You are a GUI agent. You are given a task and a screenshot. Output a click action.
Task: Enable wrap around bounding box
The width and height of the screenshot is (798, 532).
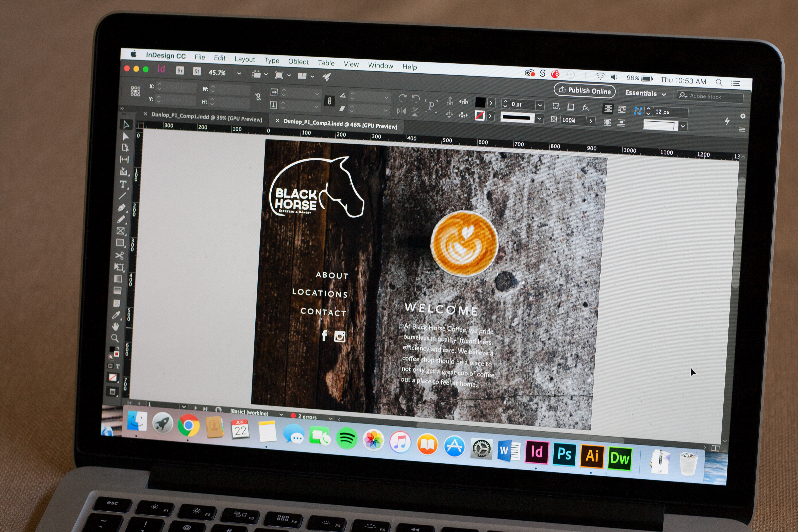[x=622, y=109]
